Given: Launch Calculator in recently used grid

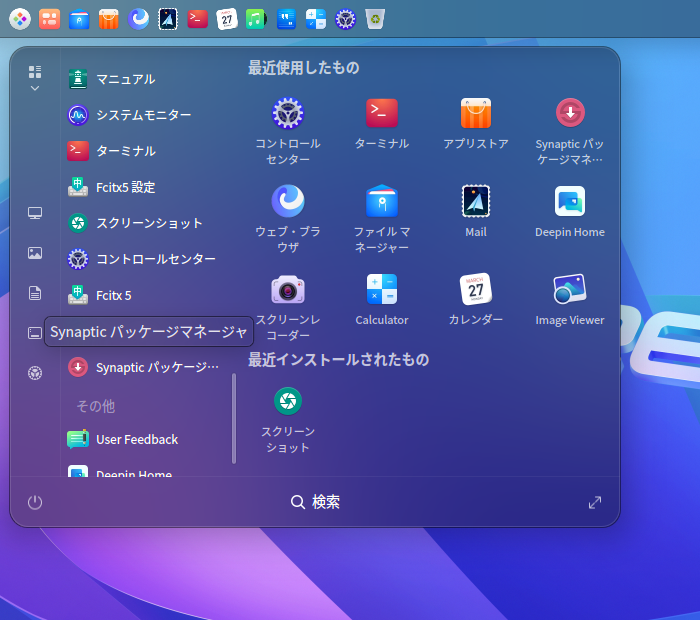Looking at the screenshot, I should (x=382, y=300).
